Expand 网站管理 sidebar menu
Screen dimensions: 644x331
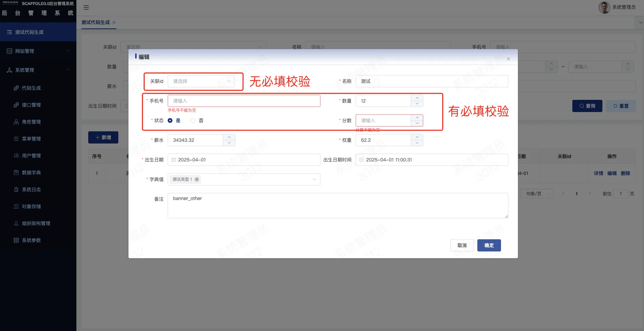tap(38, 51)
